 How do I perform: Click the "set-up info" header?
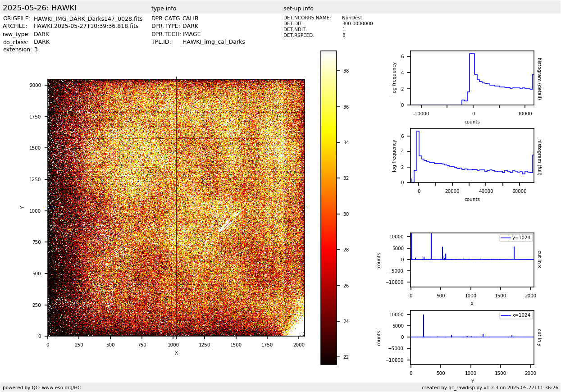298,9
